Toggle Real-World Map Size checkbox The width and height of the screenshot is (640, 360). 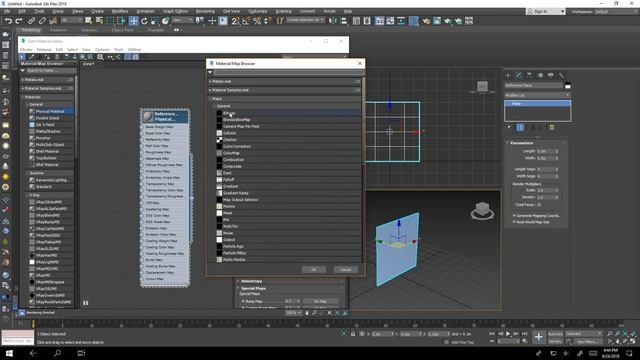(x=514, y=222)
